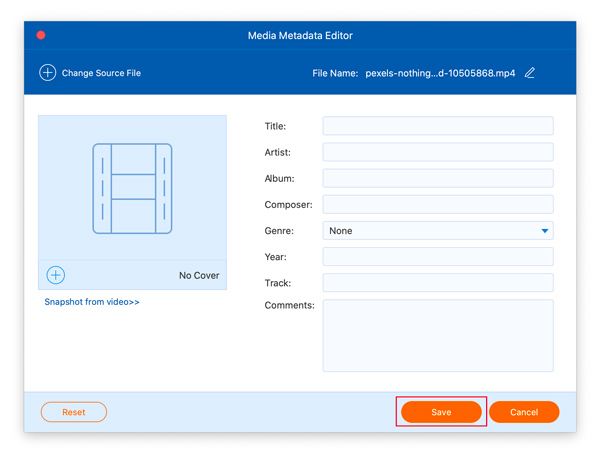The image size is (600, 459).
Task: Click the film strip cover placeholder
Action: click(132, 189)
